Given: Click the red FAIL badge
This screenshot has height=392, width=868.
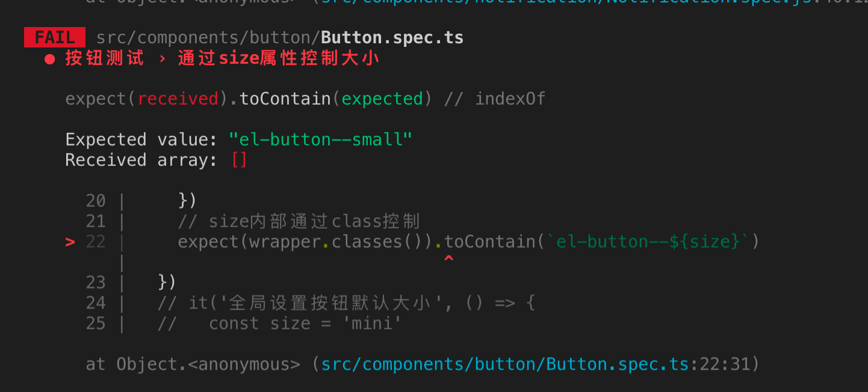Looking at the screenshot, I should [55, 37].
